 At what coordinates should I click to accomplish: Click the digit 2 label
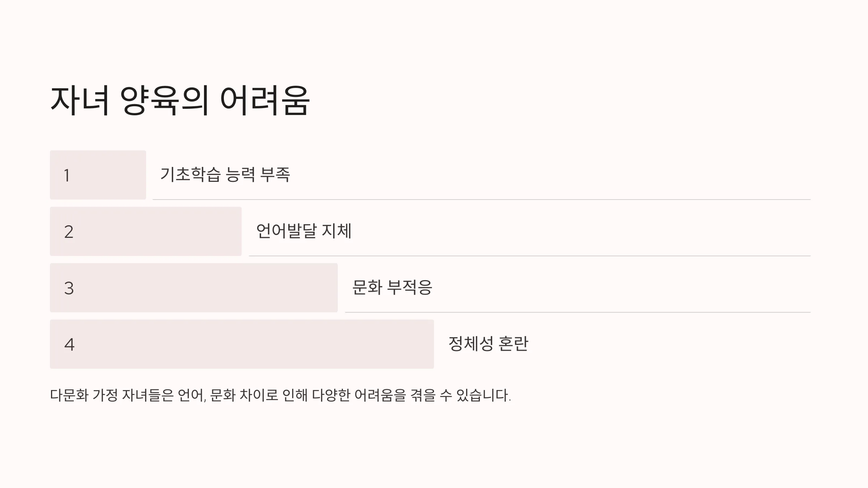(x=69, y=232)
